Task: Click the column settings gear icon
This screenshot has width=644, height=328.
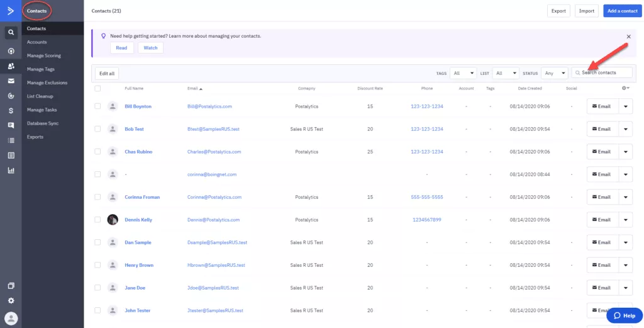Action: [x=626, y=88]
